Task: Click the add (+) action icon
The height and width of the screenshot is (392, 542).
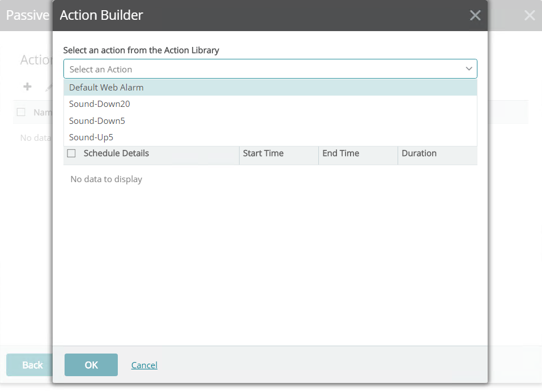Action: 27,87
